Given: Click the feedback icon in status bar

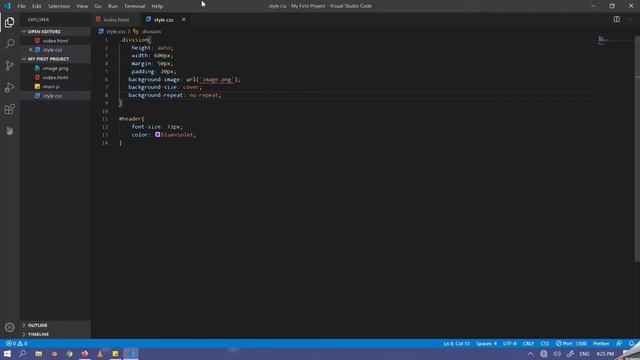Looking at the screenshot, I should click(619, 343).
